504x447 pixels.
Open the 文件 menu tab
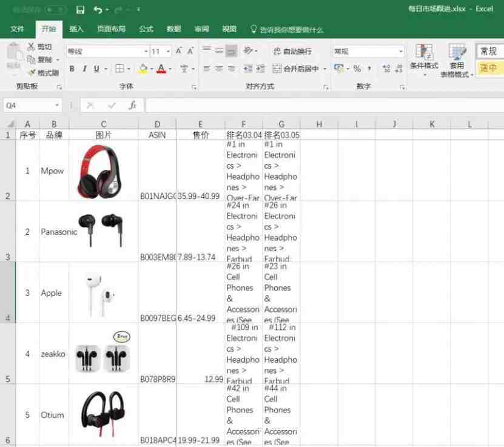pyautogui.click(x=18, y=29)
